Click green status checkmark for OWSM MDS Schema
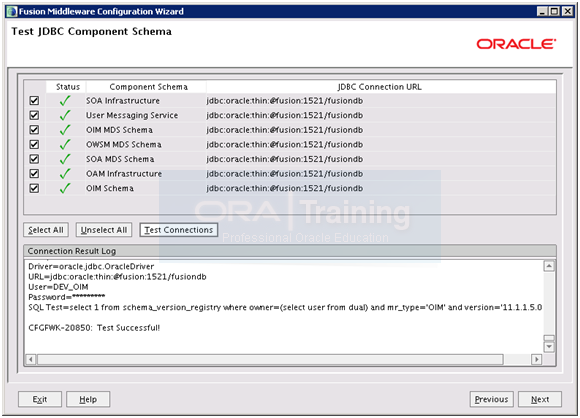The image size is (580, 418). (65, 144)
